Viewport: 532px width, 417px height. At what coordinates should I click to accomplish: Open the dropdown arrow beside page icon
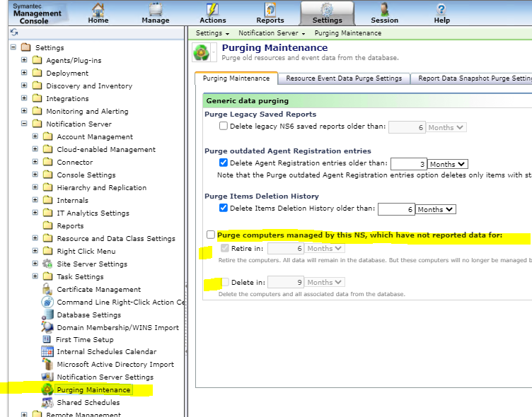click(x=214, y=52)
